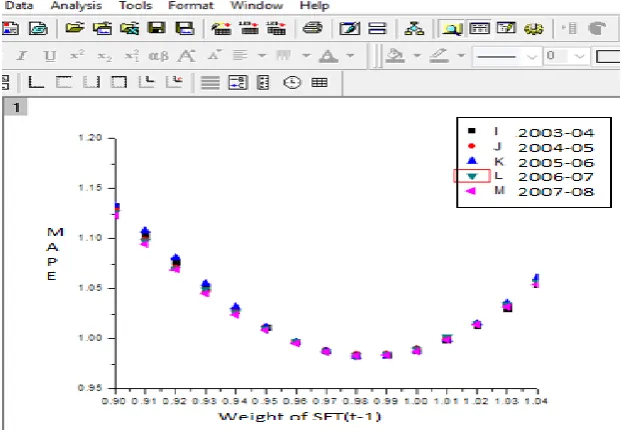Click the MAPE Y axis title

pyautogui.click(x=55, y=254)
